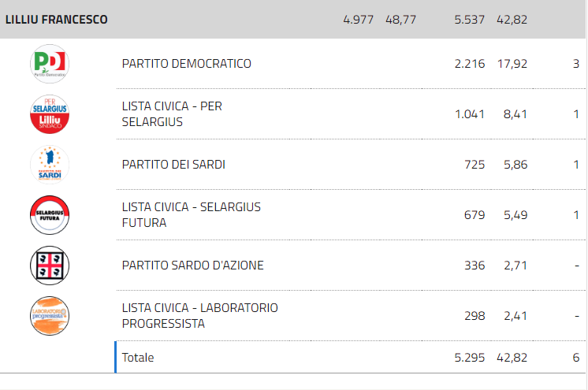
Task: Select the total seats number 6
Action: (576, 358)
